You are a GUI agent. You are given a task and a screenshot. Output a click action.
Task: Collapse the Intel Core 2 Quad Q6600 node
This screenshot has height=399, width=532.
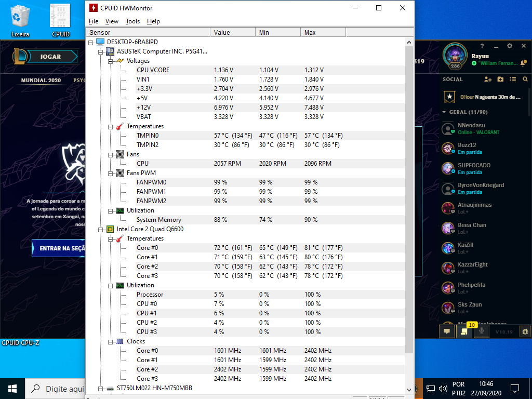pyautogui.click(x=100, y=230)
